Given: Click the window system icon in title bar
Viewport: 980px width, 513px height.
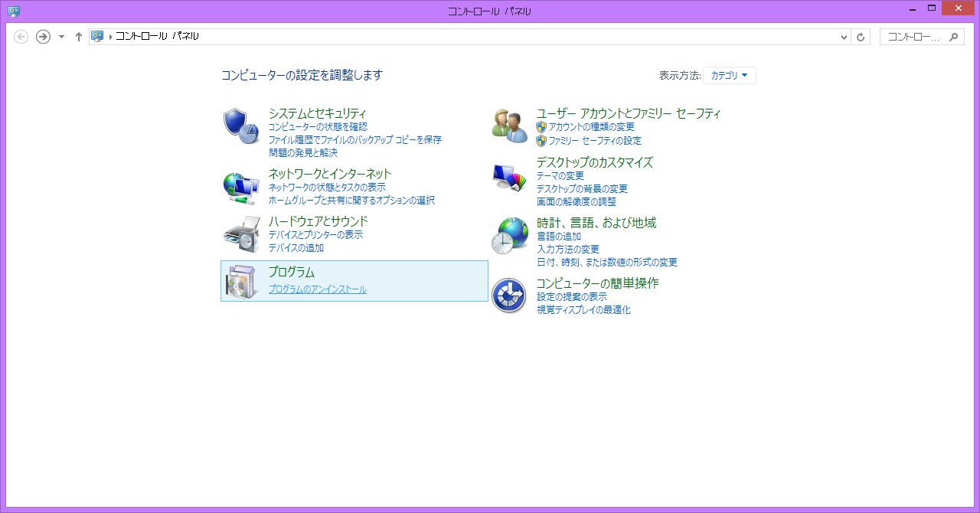Looking at the screenshot, I should (14, 11).
